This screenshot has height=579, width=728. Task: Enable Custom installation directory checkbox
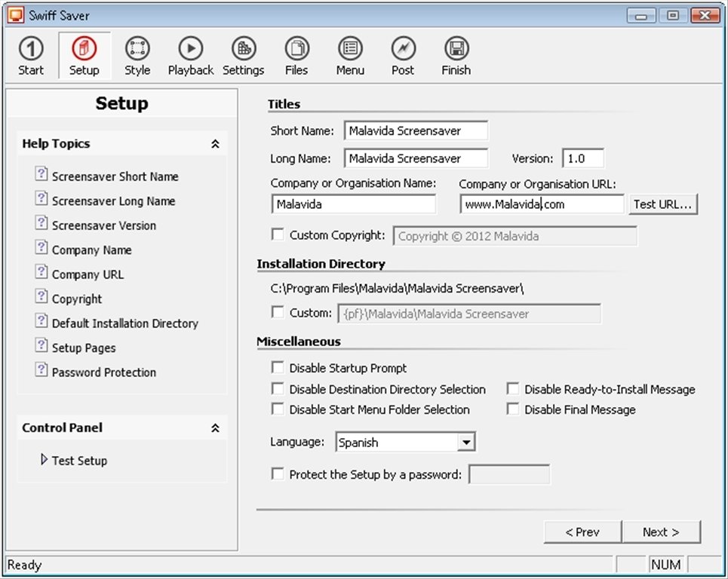point(278,312)
